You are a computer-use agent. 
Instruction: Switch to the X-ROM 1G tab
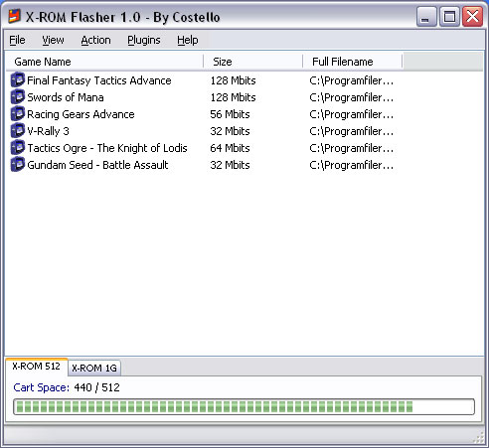pos(94,369)
